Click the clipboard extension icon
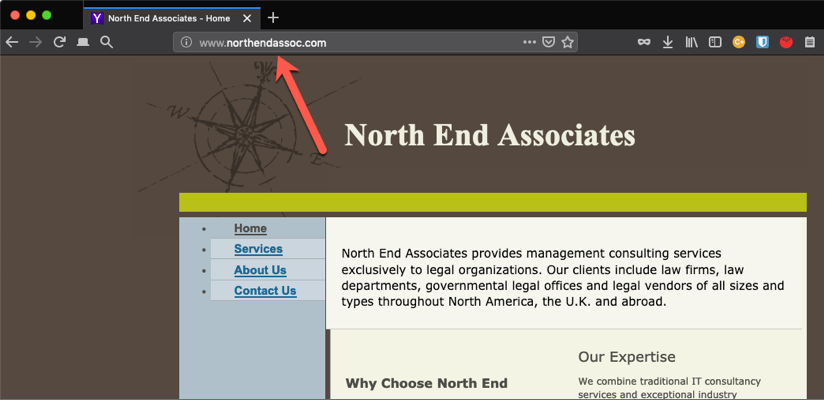Viewport: 824px width, 400px height. [x=810, y=43]
